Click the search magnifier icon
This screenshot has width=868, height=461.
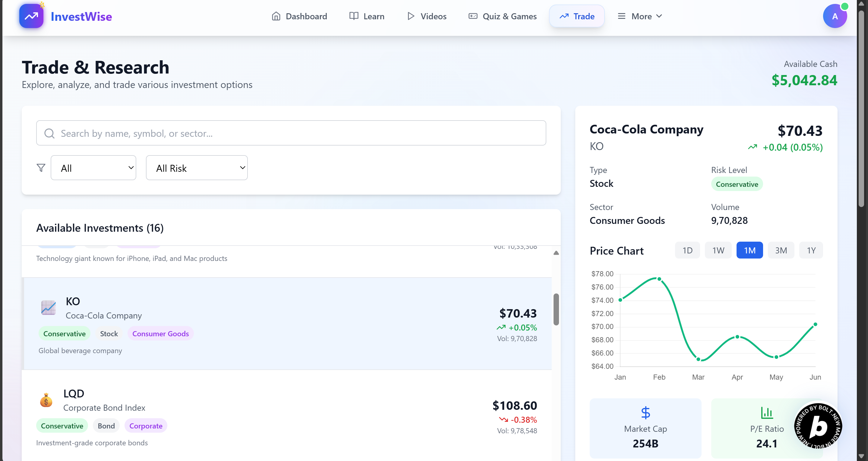click(49, 133)
